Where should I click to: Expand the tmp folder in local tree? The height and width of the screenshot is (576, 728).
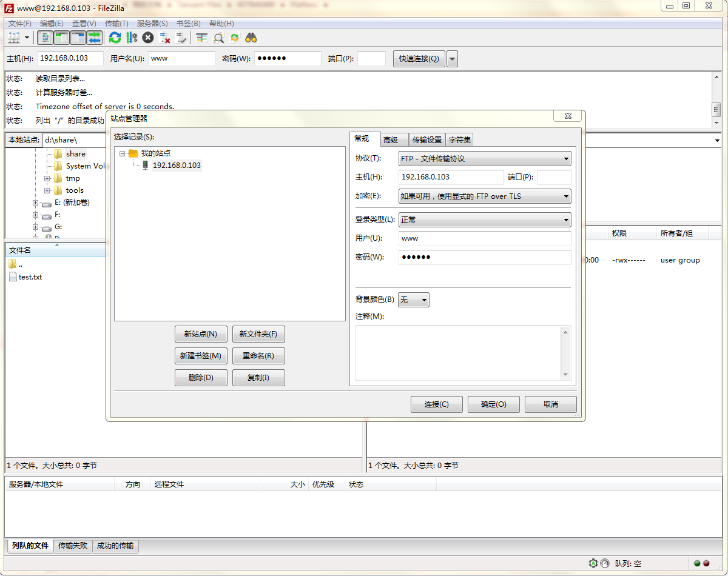click(47, 178)
